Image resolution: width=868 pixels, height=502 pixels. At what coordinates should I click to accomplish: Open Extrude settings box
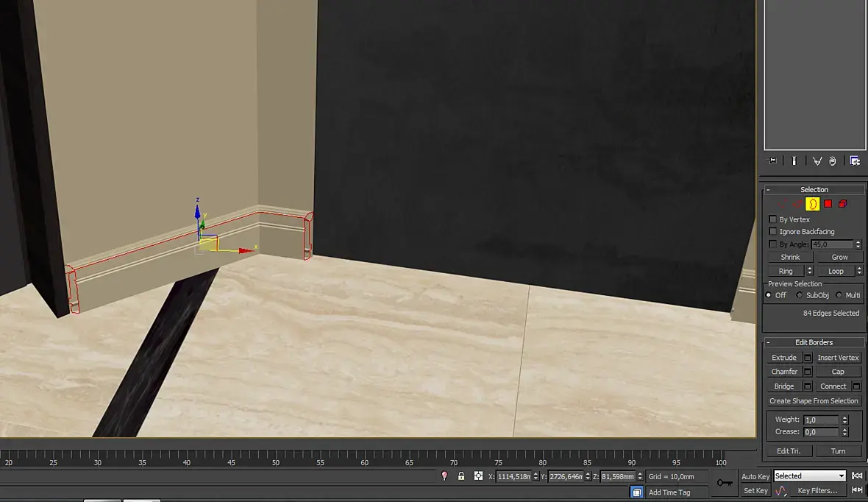point(808,358)
